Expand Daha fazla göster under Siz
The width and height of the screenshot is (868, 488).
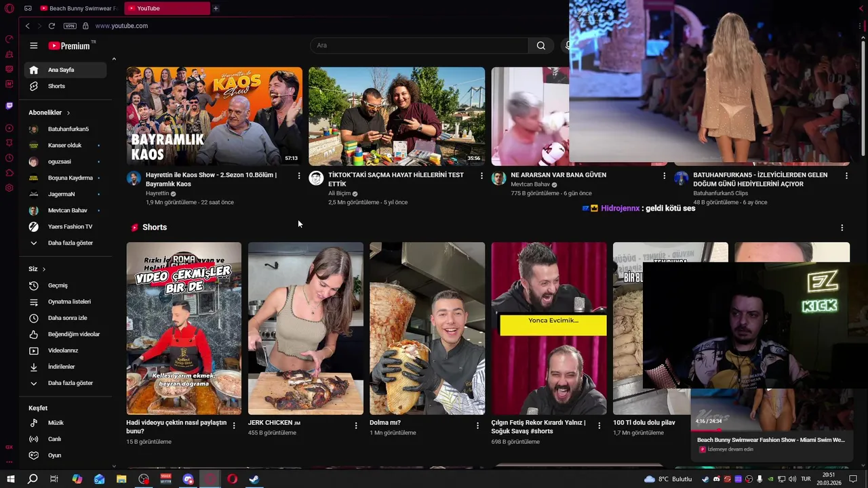tap(65, 383)
